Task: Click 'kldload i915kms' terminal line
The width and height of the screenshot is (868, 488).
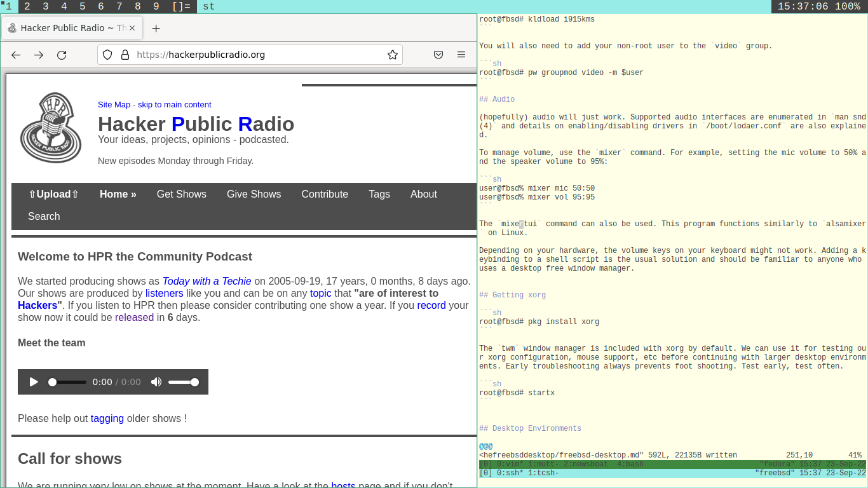Action: (537, 20)
